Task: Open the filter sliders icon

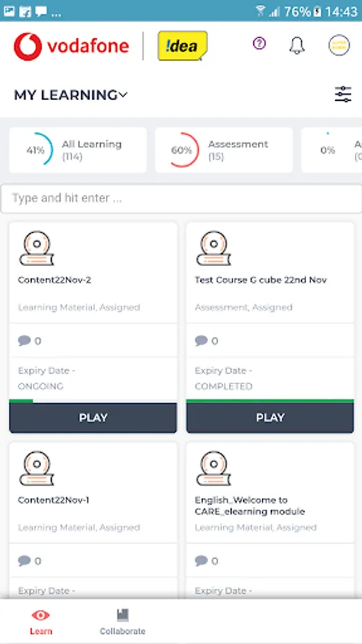Action: (343, 94)
